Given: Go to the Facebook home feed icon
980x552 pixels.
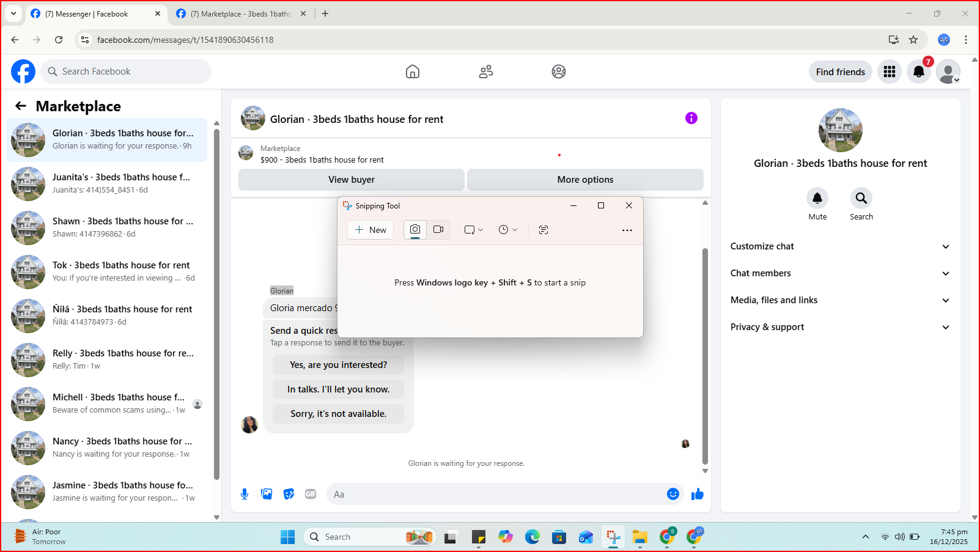Looking at the screenshot, I should pyautogui.click(x=413, y=72).
